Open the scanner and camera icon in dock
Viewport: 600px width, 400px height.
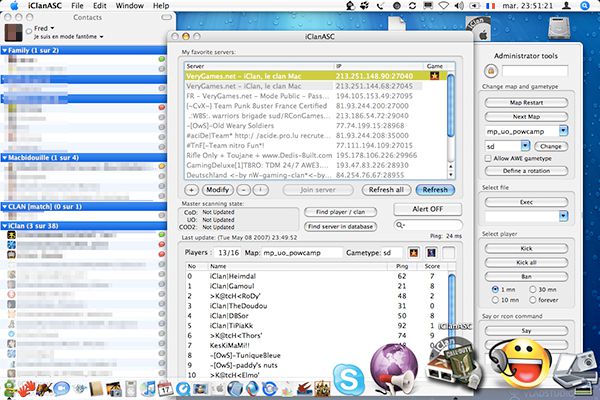(x=574, y=373)
